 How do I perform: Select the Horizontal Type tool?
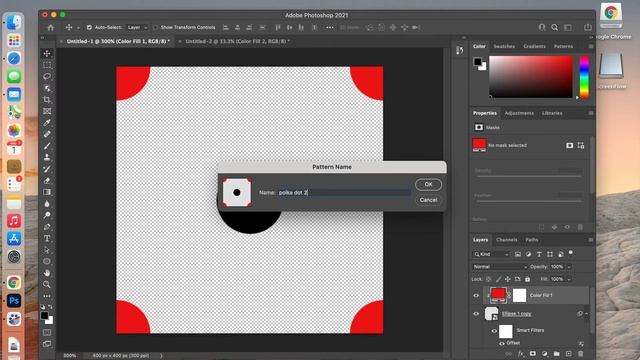[x=47, y=238]
